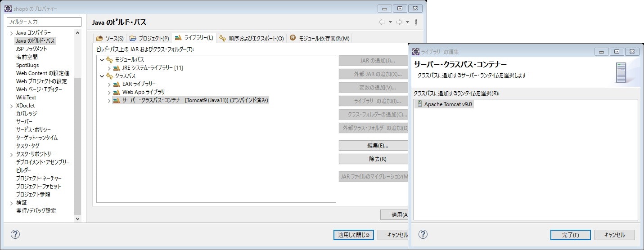Expand the サーバー・クラスパス・コンテナー entry
644x250 pixels.
[109, 100]
